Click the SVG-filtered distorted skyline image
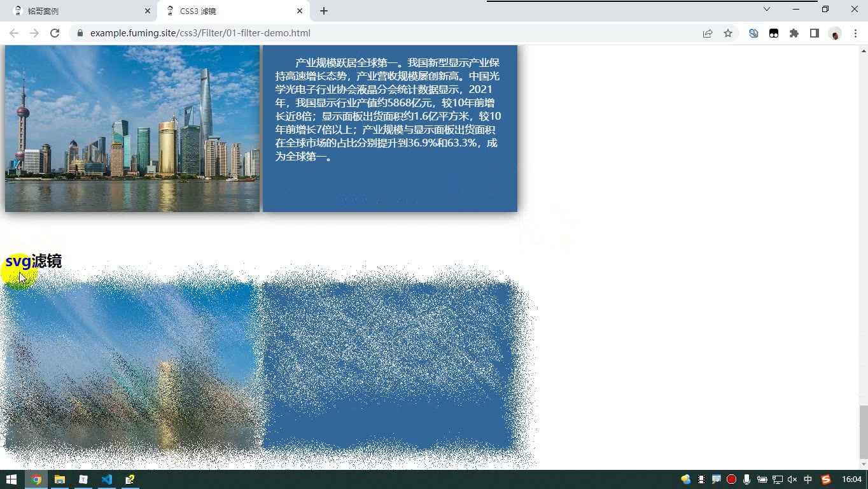The image size is (868, 489). [130, 366]
